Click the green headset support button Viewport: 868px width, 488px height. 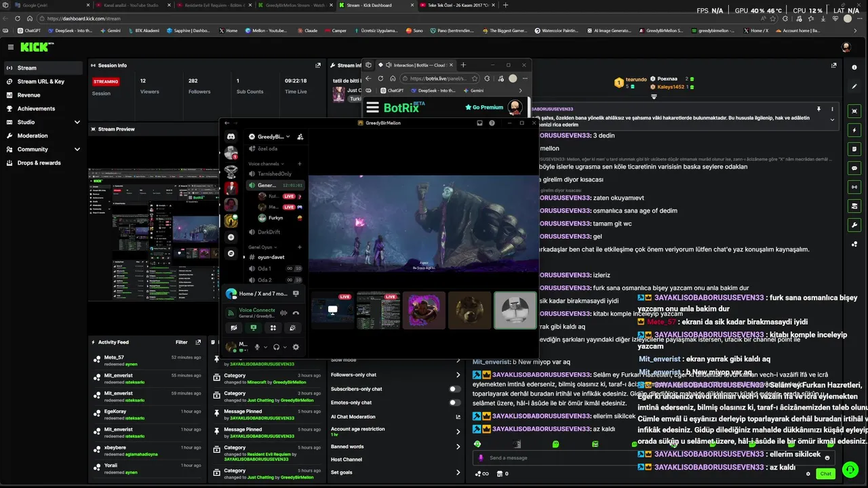tap(850, 469)
